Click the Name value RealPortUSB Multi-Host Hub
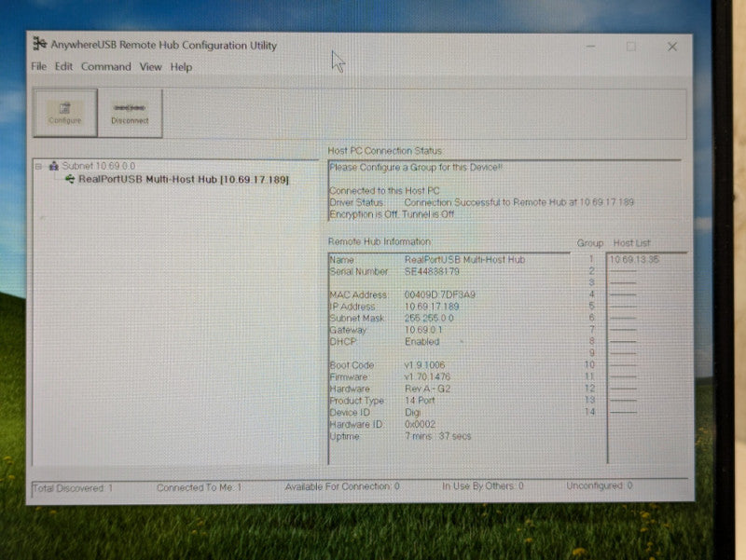746x560 pixels. pyautogui.click(x=464, y=260)
